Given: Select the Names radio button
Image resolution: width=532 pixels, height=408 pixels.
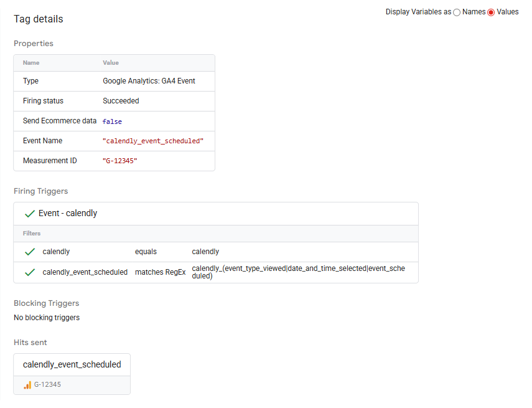Looking at the screenshot, I should 457,12.
